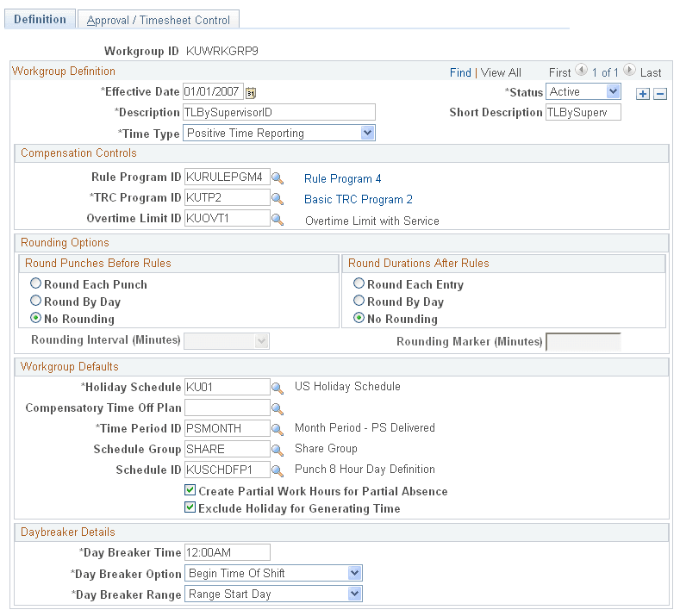
Task: Click the US Holiday Schedule text
Action: coord(347,386)
